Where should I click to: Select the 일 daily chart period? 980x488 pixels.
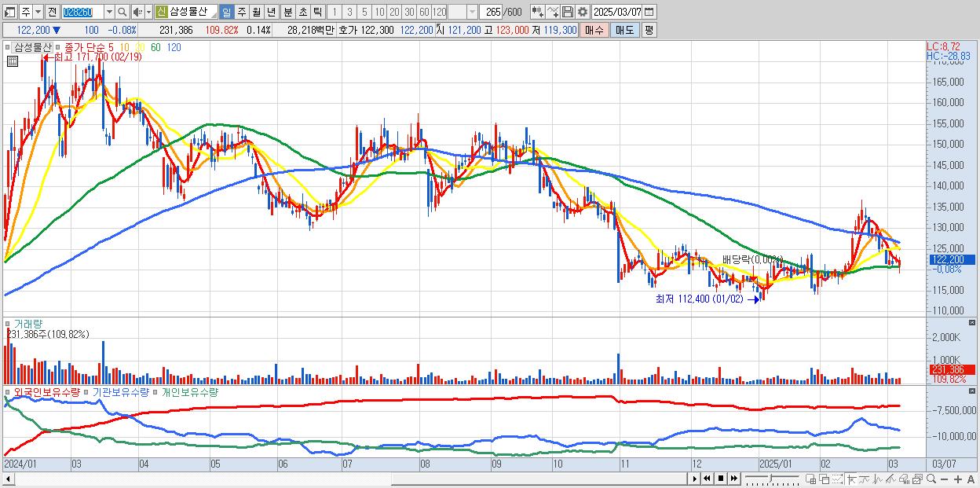[x=226, y=13]
